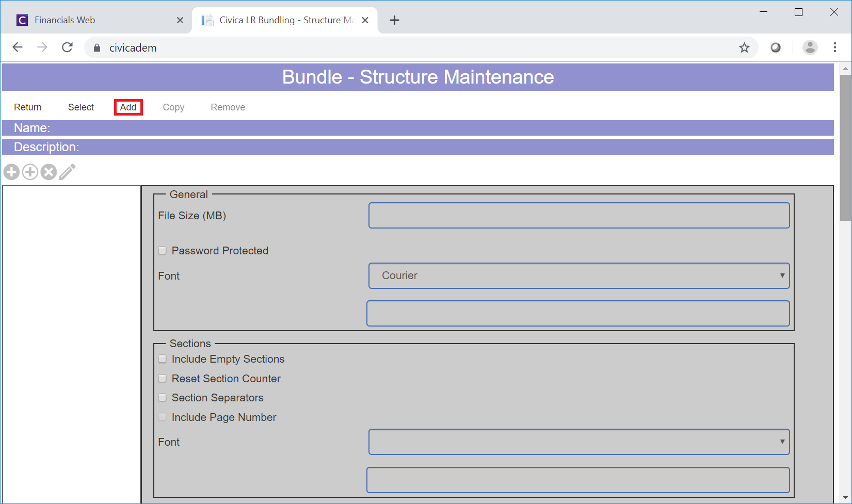Click the Bundle - Structure Maintenance title
The width and height of the screenshot is (852, 504).
tap(418, 77)
